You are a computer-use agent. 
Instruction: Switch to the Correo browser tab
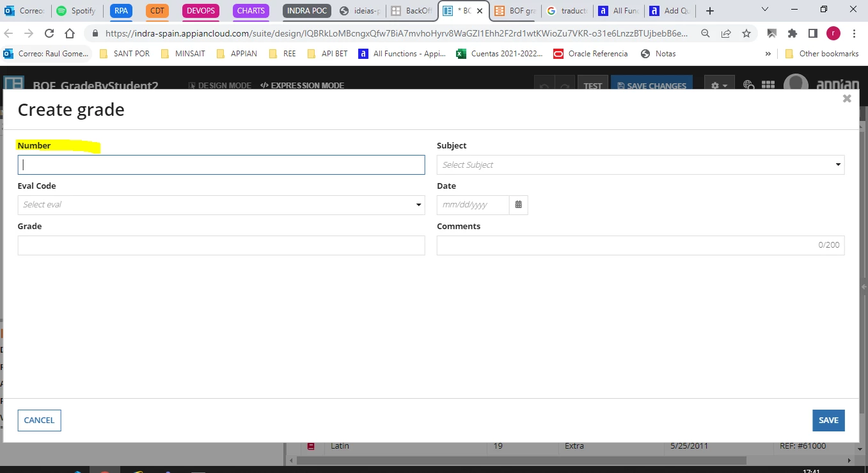25,11
